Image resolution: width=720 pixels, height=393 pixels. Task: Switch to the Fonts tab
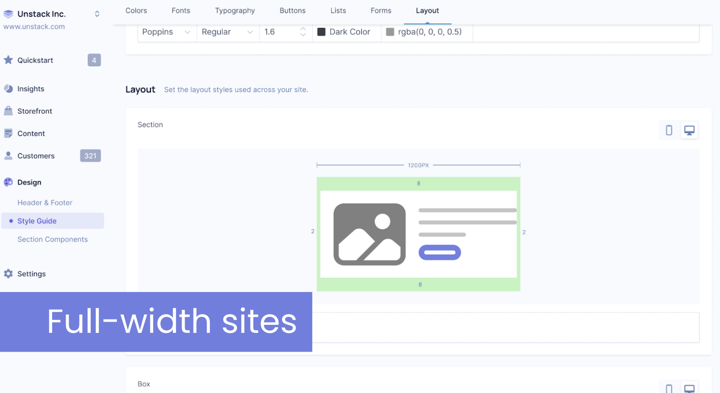pos(180,11)
